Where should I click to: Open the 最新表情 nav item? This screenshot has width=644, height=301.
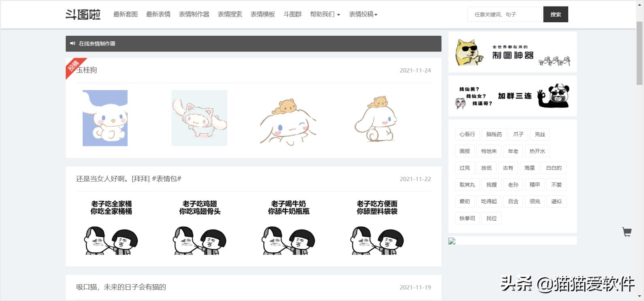[158, 14]
